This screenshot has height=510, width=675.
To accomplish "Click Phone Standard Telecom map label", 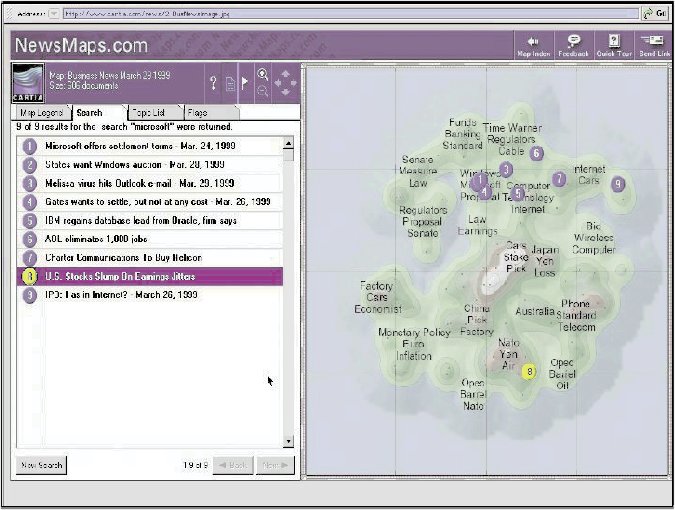I will [x=576, y=315].
